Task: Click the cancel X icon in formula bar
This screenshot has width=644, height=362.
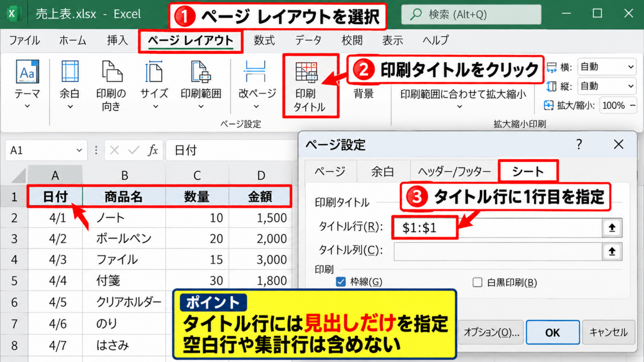Action: coord(115,150)
